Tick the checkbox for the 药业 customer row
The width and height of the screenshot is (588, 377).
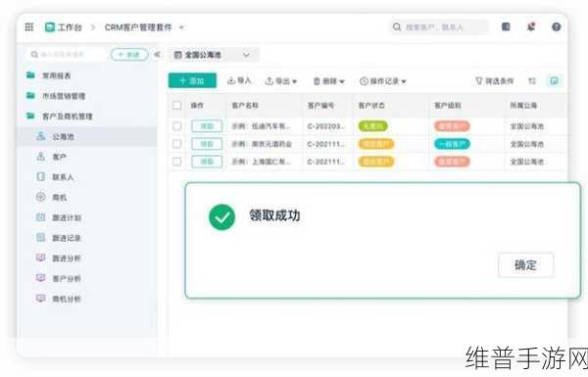point(177,144)
